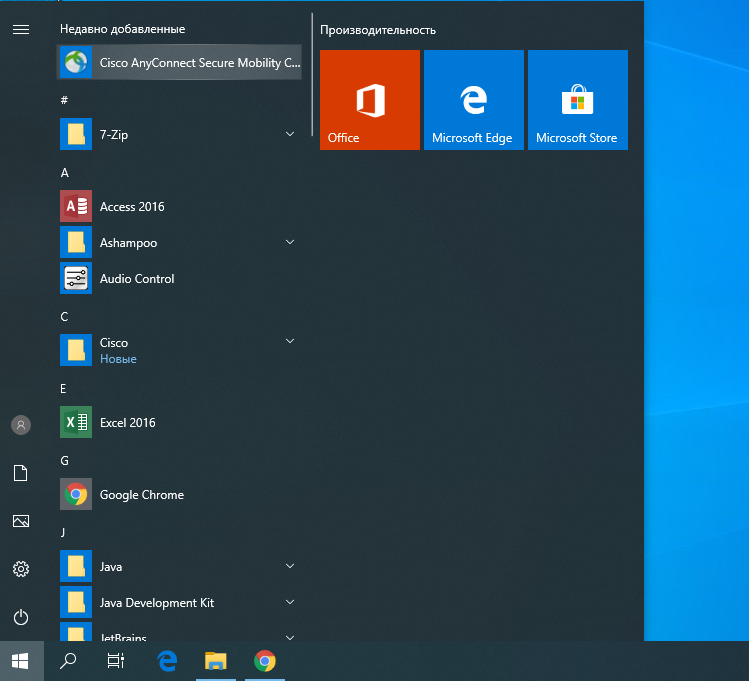Click the Windows Start button on taskbar
This screenshot has height=681, width=749.
pyautogui.click(x=20, y=661)
